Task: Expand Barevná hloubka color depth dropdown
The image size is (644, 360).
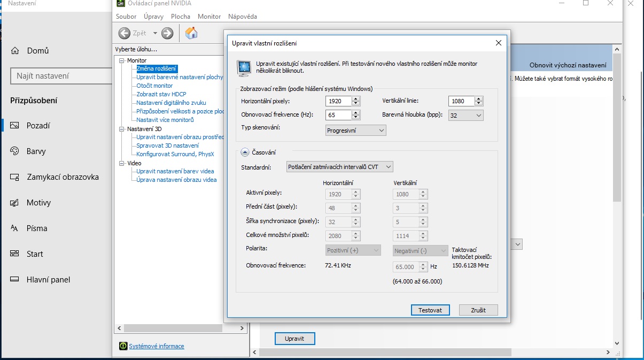Action: [x=465, y=115]
